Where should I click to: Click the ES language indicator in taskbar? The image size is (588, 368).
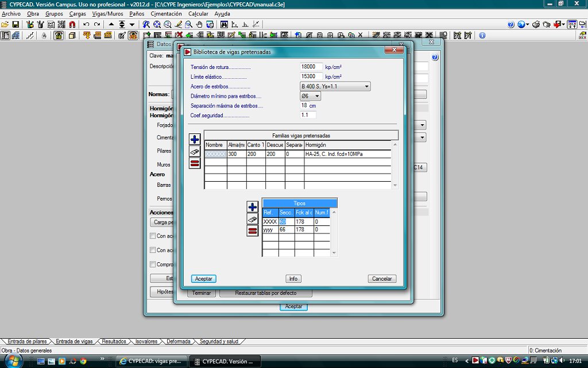point(455,360)
